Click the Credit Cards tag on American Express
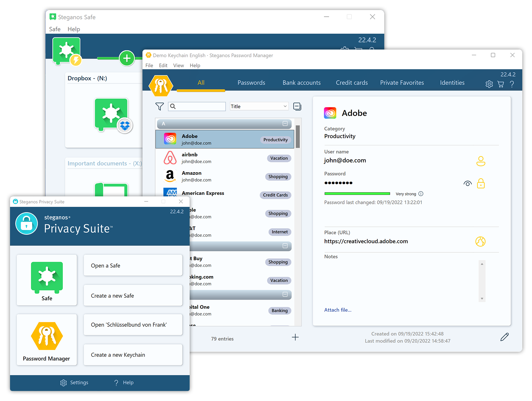This screenshot has height=401, width=532. click(275, 195)
